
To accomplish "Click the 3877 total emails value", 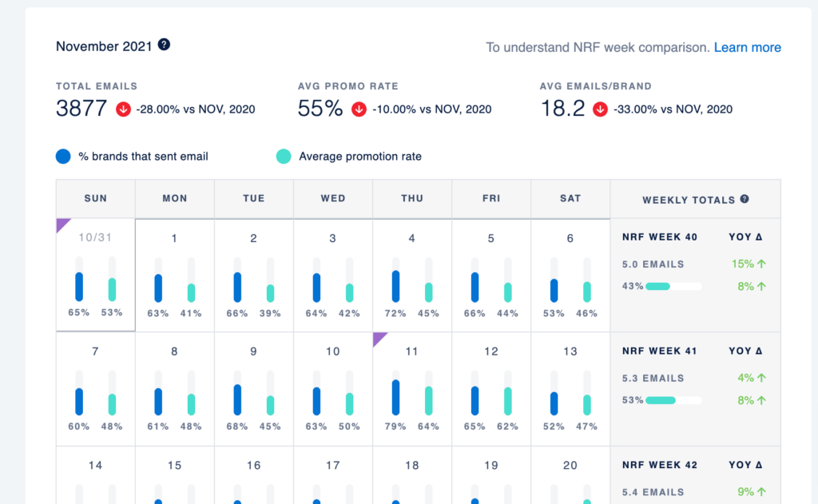I will pos(81,109).
